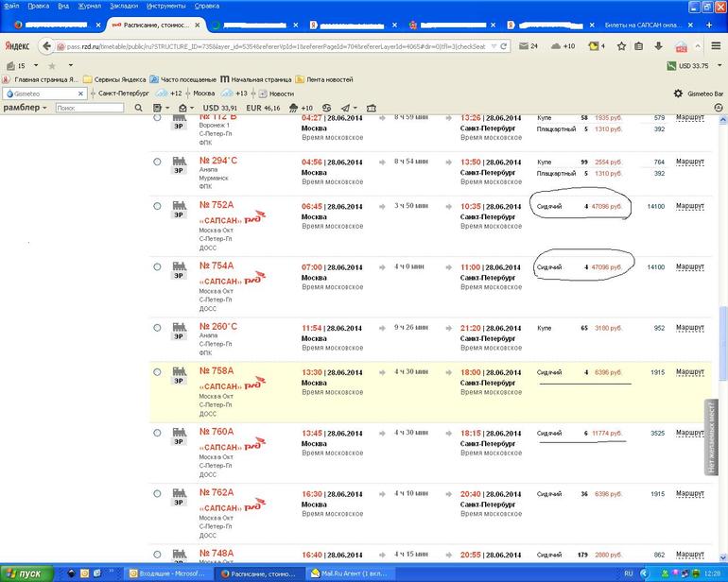Open the Firefox hamburger menu

pyautogui.click(x=716, y=46)
